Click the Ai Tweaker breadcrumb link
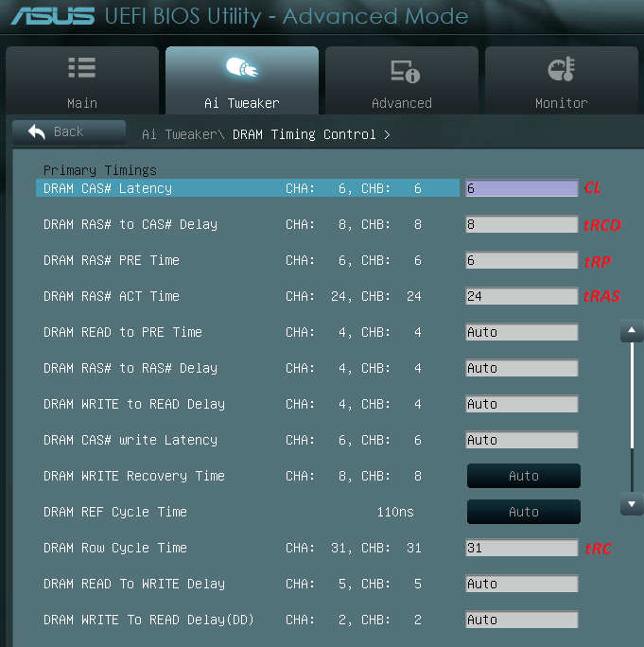 [181, 134]
